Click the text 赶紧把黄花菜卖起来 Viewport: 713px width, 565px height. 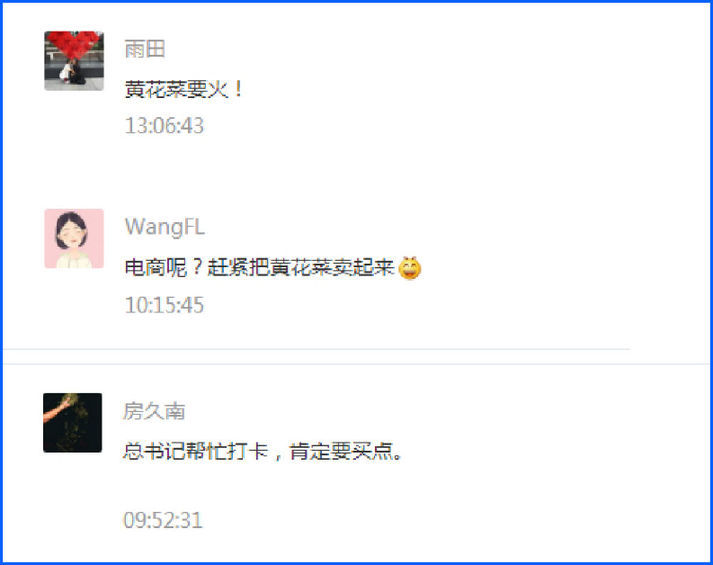pyautogui.click(x=301, y=267)
